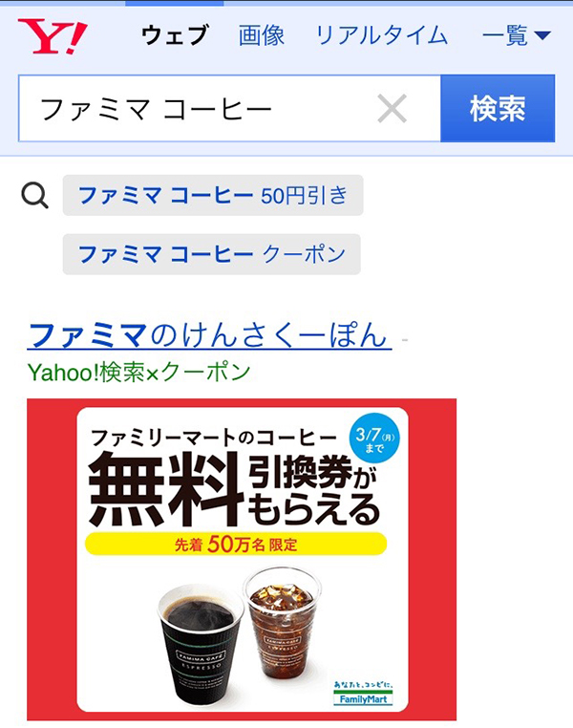This screenshot has width=573, height=728.
Task: Open the free coffee coupon banner
Action: tap(242, 560)
